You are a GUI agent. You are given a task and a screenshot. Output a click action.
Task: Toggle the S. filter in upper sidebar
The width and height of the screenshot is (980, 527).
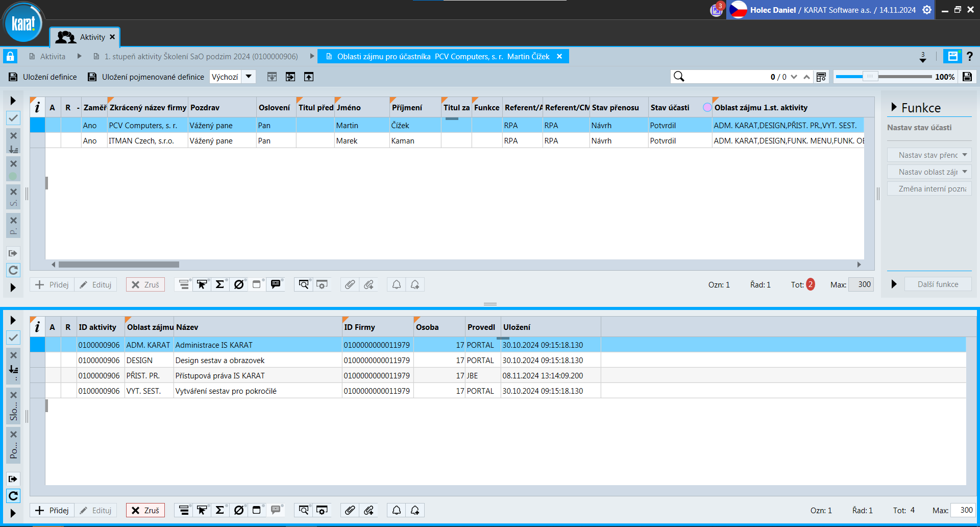coord(13,197)
